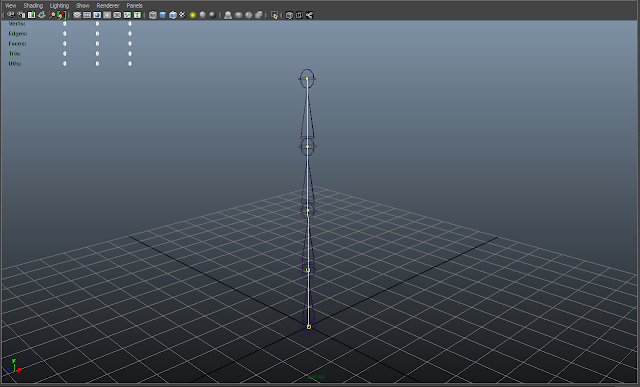This screenshot has width=640, height=387.
Task: Click the Bookmarks icon in panel toolbar
Action: (31, 15)
